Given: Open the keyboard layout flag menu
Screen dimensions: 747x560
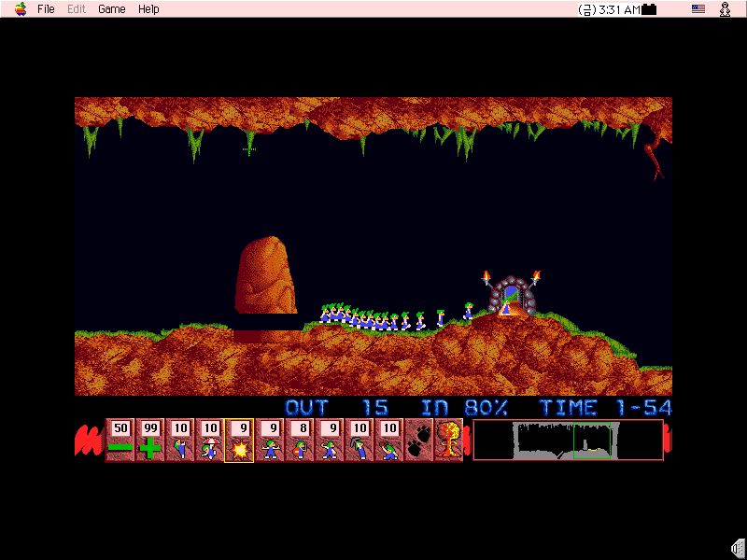Looking at the screenshot, I should click(698, 9).
